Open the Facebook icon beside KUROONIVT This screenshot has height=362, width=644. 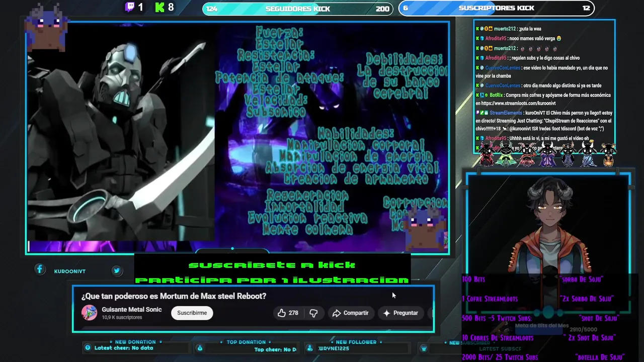[x=40, y=270]
